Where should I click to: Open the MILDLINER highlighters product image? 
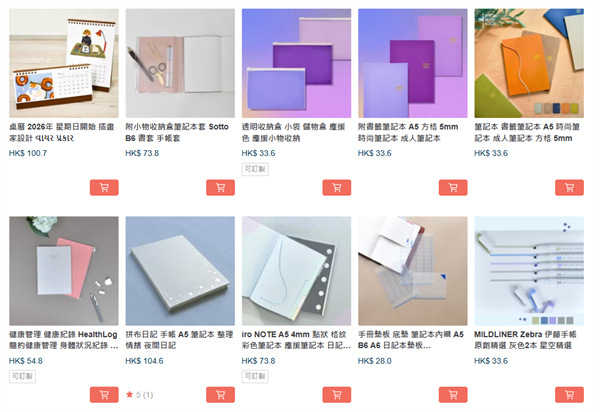pos(529,271)
